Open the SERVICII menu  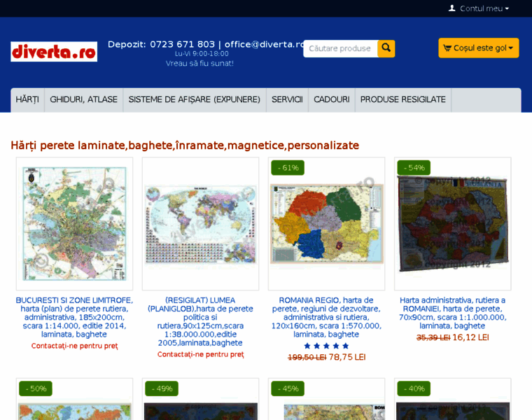tap(287, 99)
